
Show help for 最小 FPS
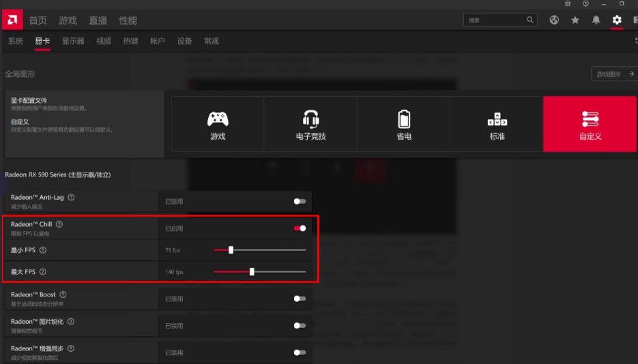click(x=43, y=250)
